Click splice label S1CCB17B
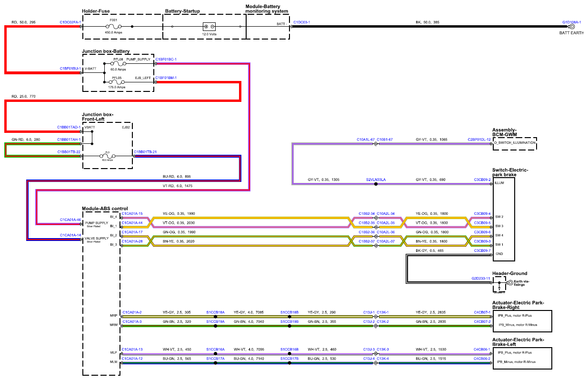 pos(289,358)
